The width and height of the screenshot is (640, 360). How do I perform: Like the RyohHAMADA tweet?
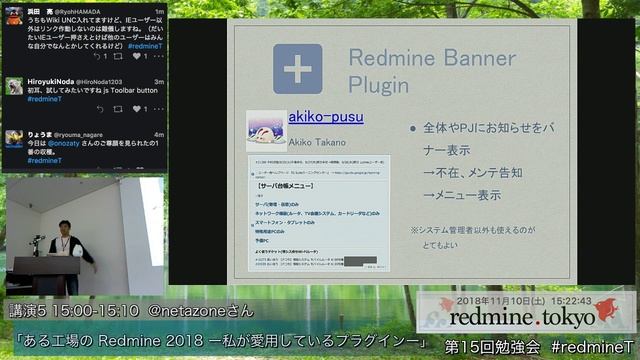point(137,56)
